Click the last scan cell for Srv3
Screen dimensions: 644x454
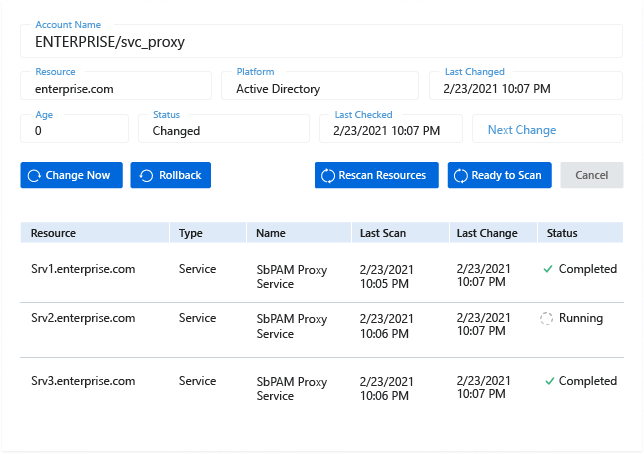coord(386,389)
